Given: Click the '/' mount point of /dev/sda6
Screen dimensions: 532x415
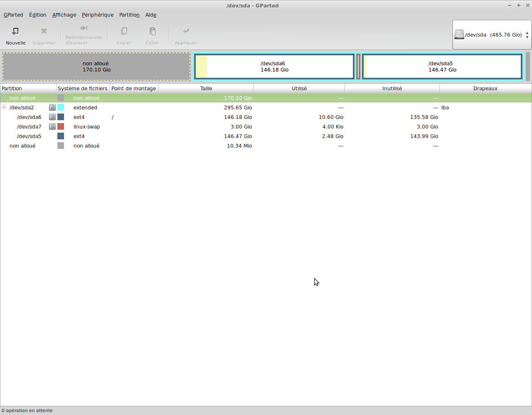Looking at the screenshot, I should click(x=113, y=117).
